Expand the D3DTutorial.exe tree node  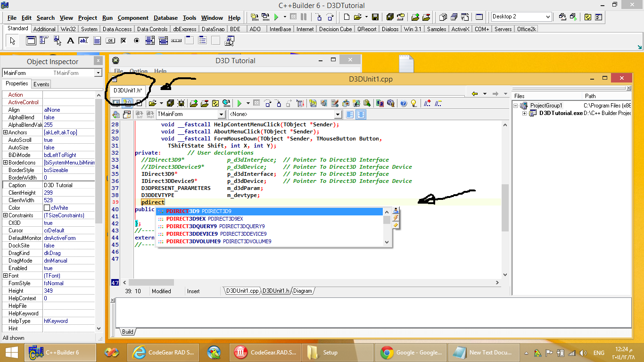pyautogui.click(x=524, y=113)
